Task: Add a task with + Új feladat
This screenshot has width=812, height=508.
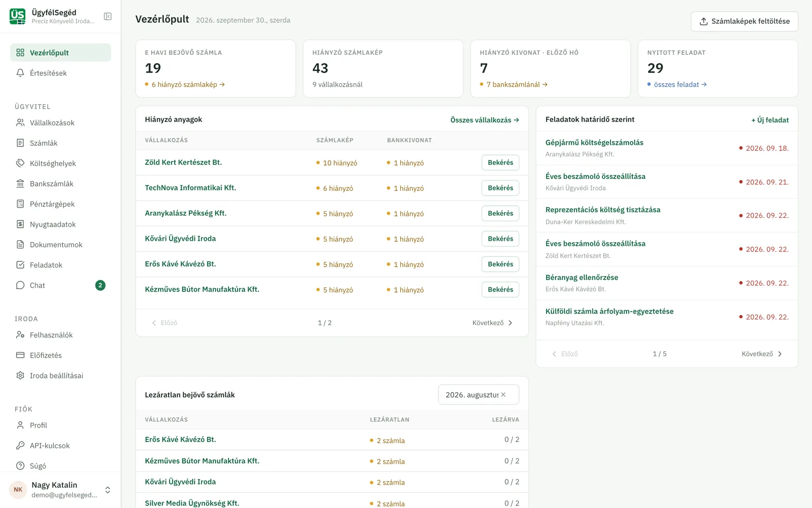Action: [770, 120]
